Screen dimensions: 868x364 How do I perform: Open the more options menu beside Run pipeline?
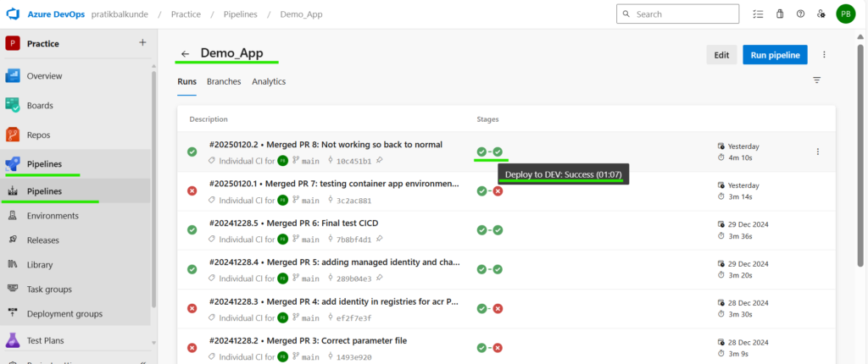click(824, 55)
